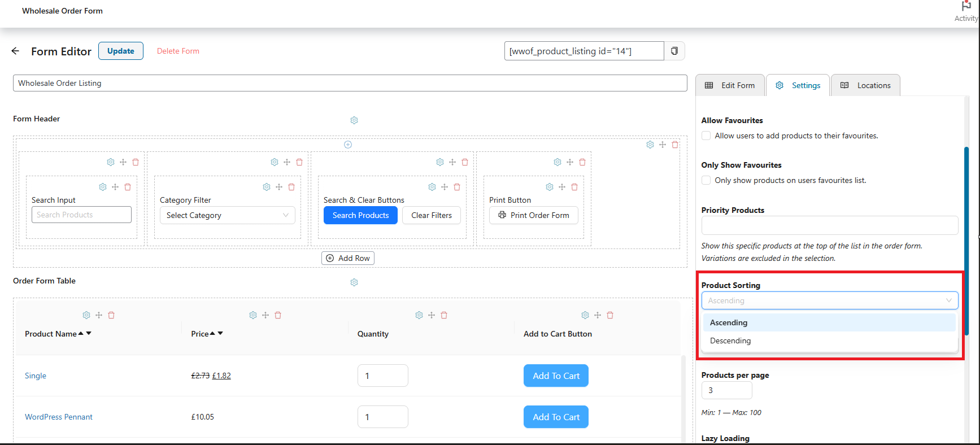
Task: Open the Form Header row settings gear
Action: pyautogui.click(x=650, y=145)
